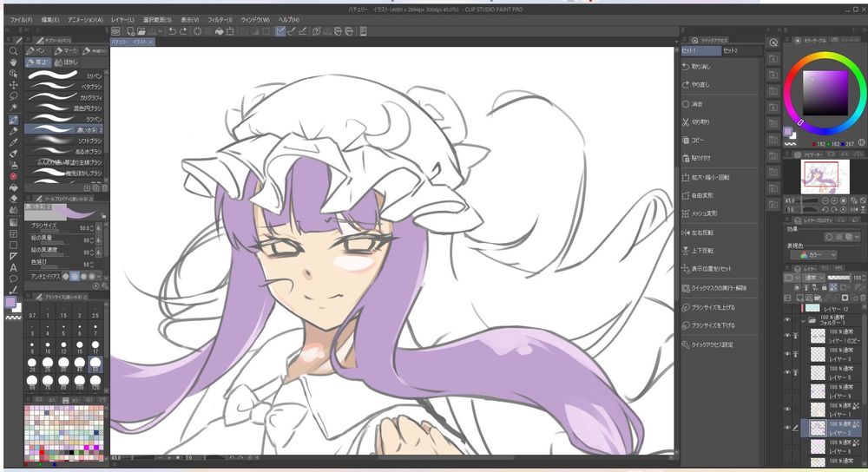Open the ヘルプ(H) menu

289,19
